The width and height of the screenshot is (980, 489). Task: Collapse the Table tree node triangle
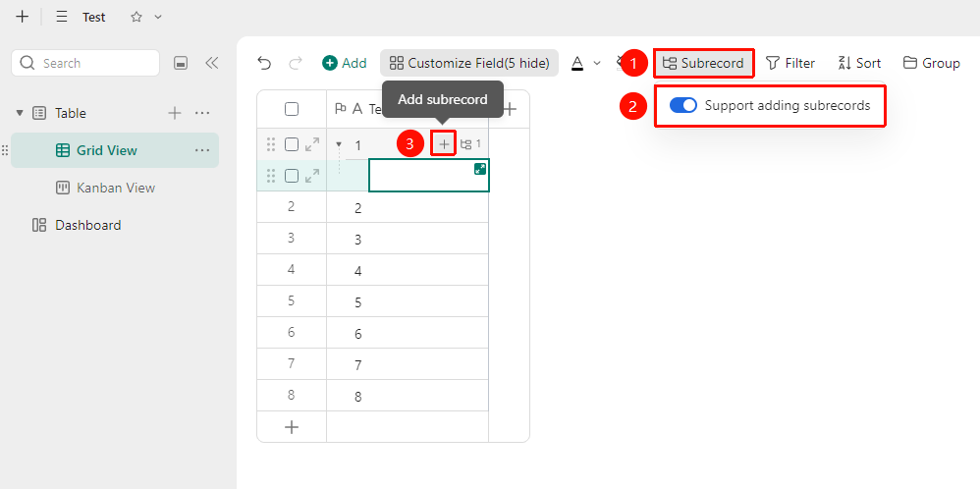[20, 113]
